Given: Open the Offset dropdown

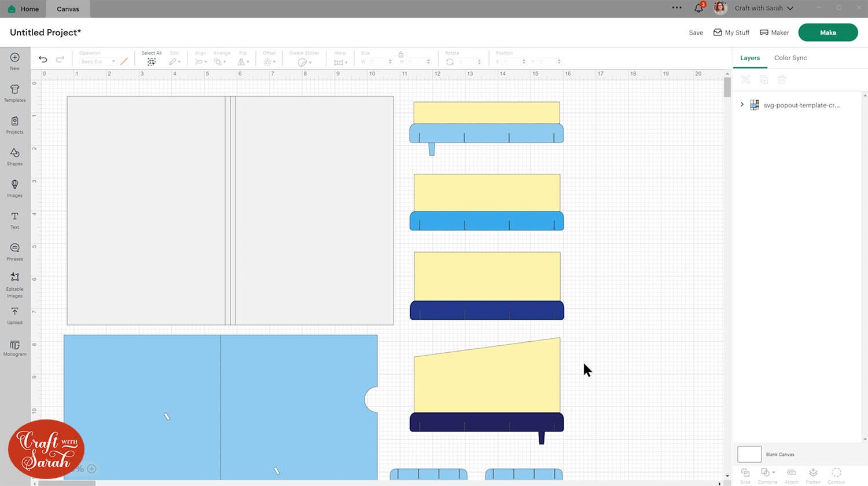Looking at the screenshot, I should 269,61.
